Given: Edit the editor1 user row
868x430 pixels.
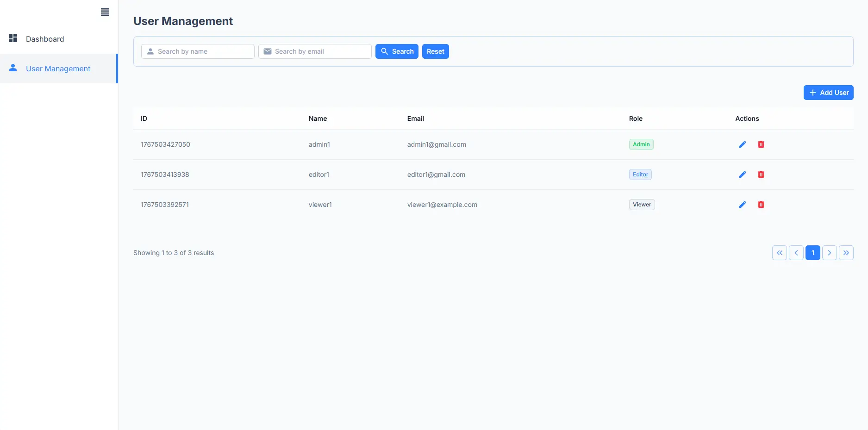Looking at the screenshot, I should coord(742,174).
